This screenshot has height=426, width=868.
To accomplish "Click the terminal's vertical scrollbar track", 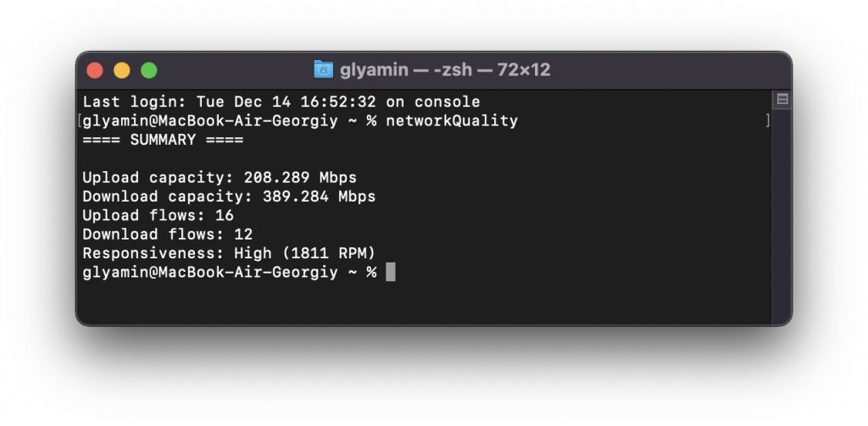I will (782, 212).
